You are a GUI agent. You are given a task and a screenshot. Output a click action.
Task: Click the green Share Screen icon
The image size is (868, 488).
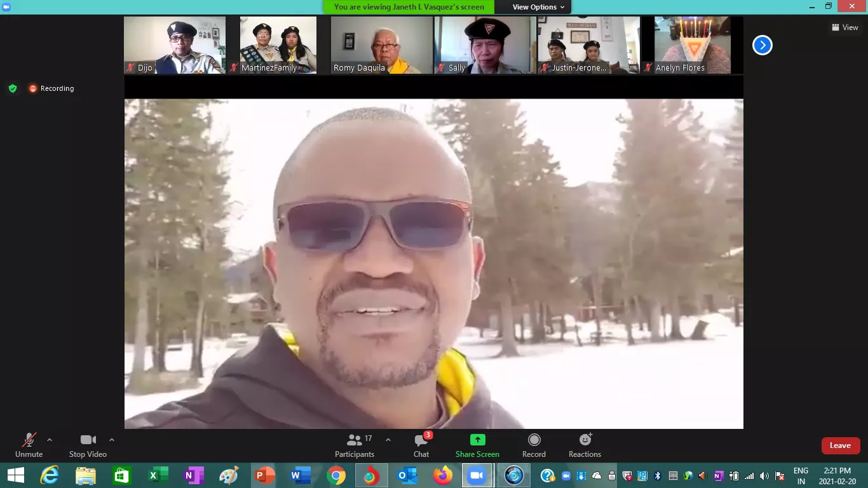477,440
